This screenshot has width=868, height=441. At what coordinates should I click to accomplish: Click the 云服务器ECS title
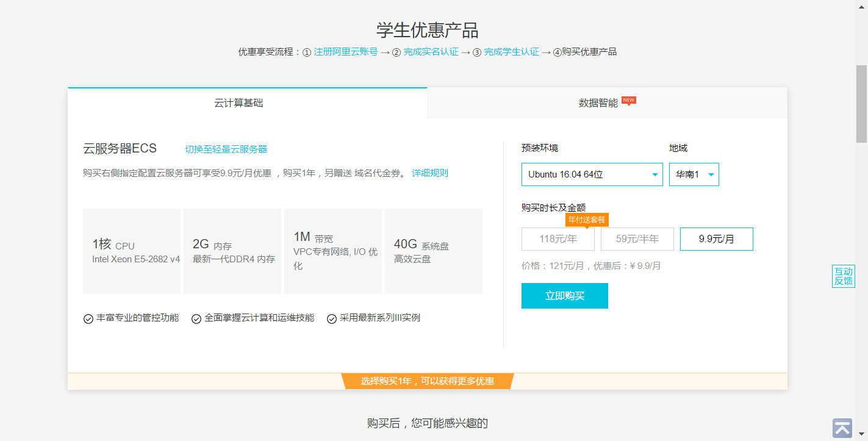[x=120, y=148]
